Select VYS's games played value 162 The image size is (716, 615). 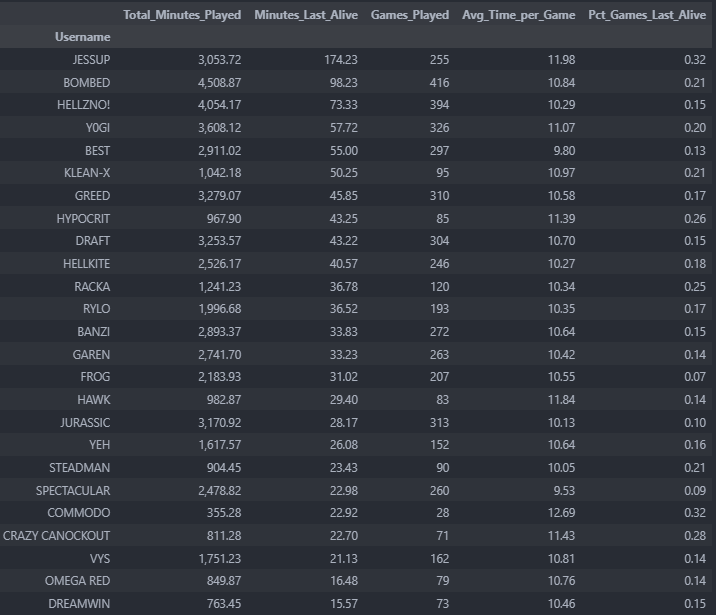pyautogui.click(x=439, y=559)
